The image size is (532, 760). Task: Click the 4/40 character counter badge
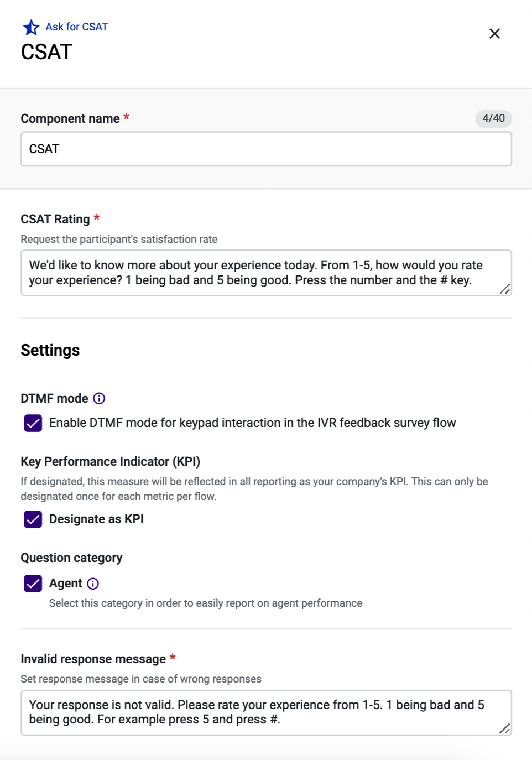coord(493,118)
